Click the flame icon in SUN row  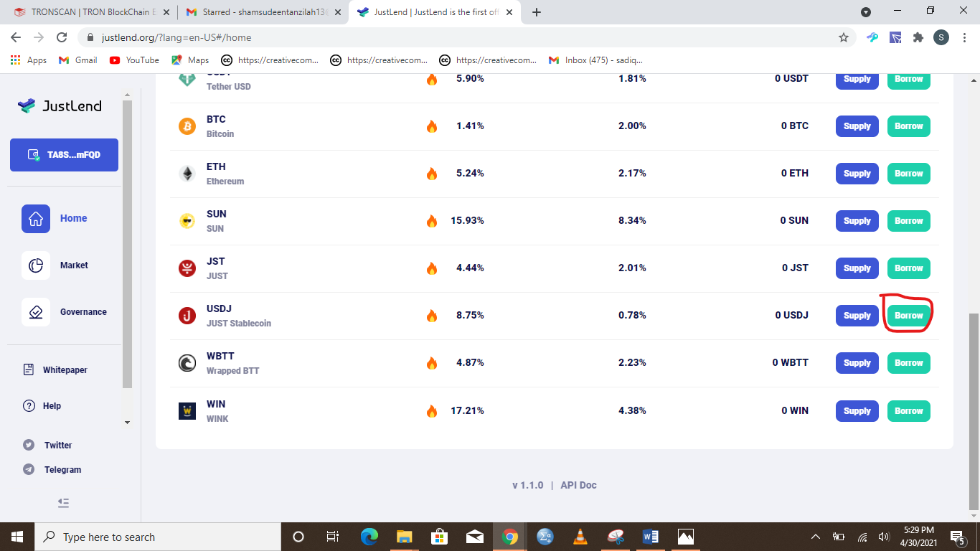[x=432, y=221]
